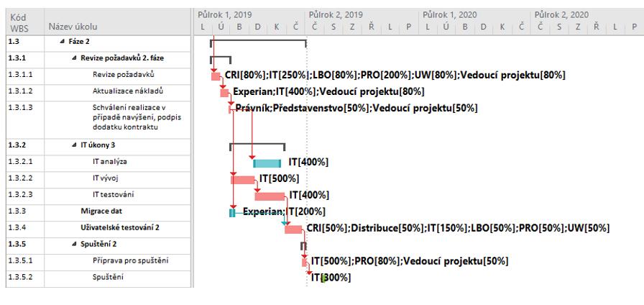Click the IT testování red Gantt bar
The image size is (644, 305).
pos(270,196)
